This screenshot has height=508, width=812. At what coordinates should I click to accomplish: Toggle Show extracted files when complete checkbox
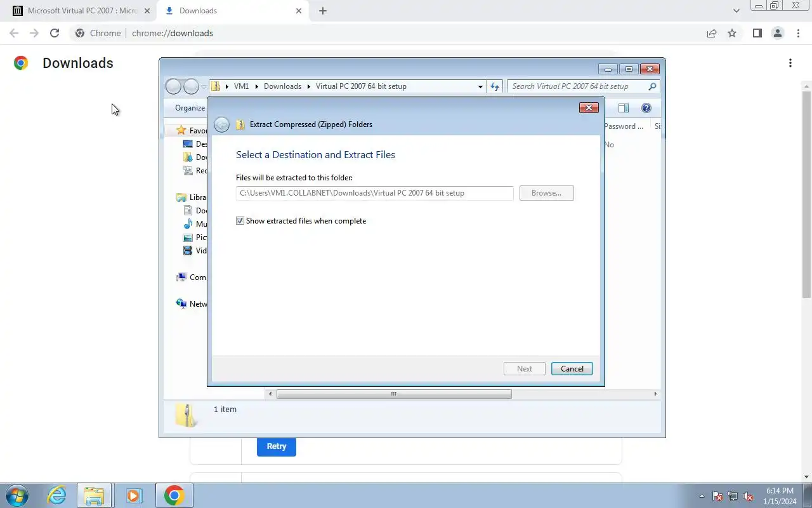[240, 221]
